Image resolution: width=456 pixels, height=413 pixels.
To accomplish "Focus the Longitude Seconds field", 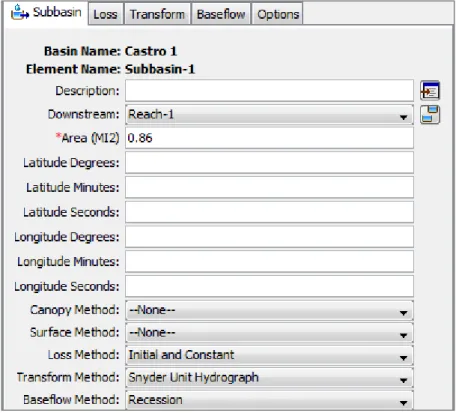I will pyautogui.click(x=269, y=286).
